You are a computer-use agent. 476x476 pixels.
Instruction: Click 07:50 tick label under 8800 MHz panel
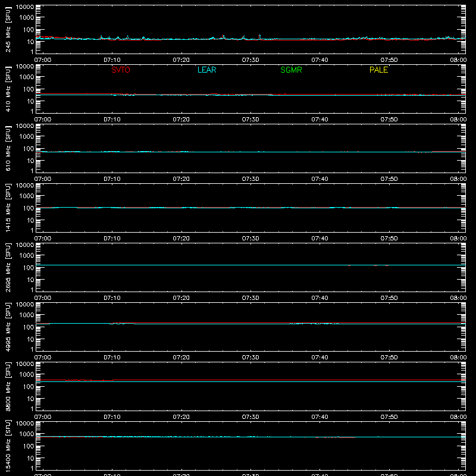(389, 417)
